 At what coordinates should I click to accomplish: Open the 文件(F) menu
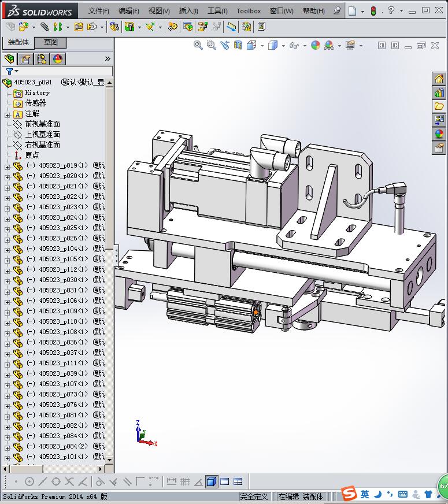click(x=99, y=11)
